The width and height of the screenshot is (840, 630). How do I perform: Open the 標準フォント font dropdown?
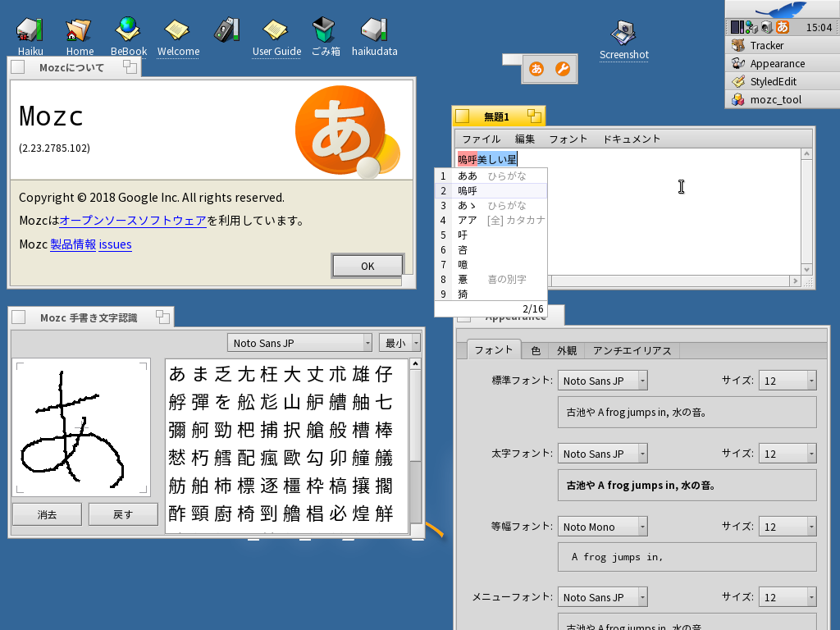(603, 381)
